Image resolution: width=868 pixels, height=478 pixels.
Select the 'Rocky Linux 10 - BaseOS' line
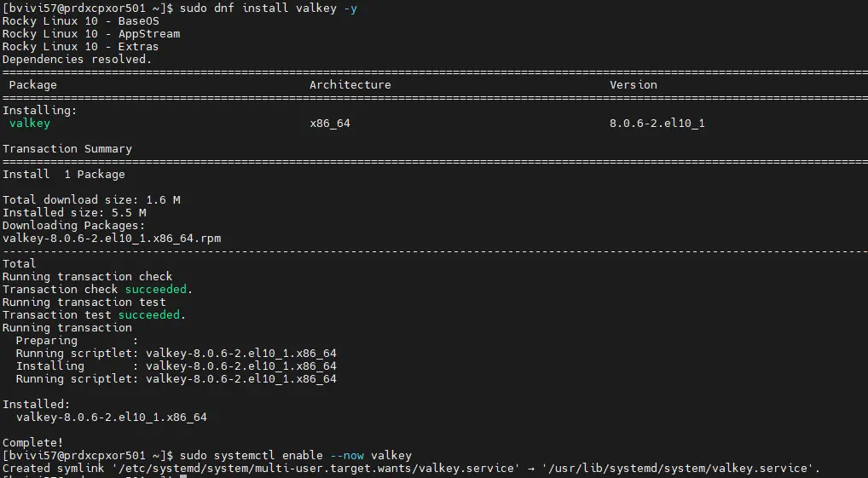[81, 21]
